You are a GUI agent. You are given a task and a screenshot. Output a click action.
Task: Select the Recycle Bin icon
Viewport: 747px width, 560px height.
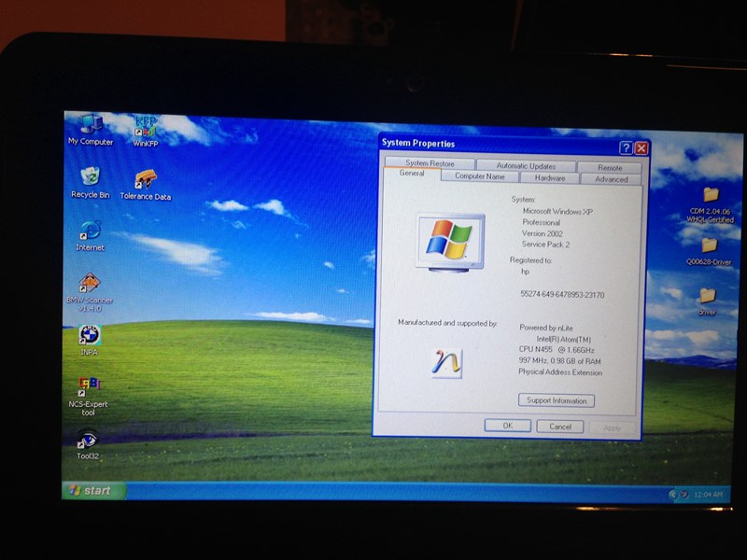90,182
